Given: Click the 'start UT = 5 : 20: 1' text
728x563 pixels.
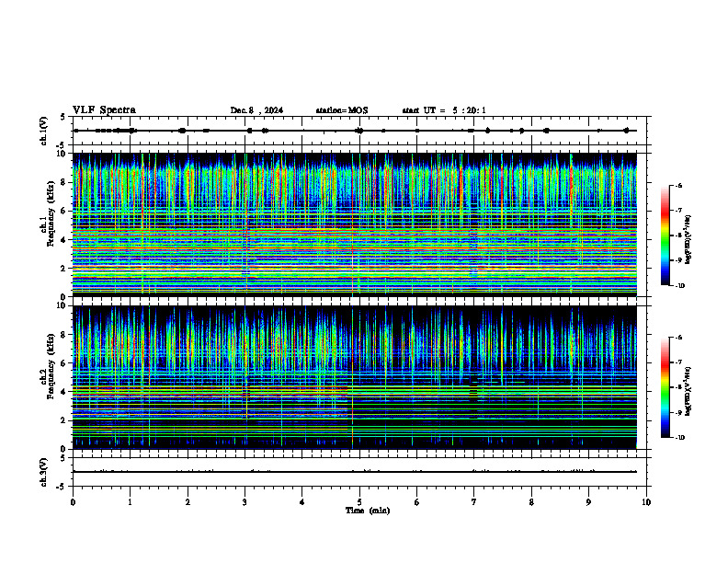Looking at the screenshot, I should 444,110.
